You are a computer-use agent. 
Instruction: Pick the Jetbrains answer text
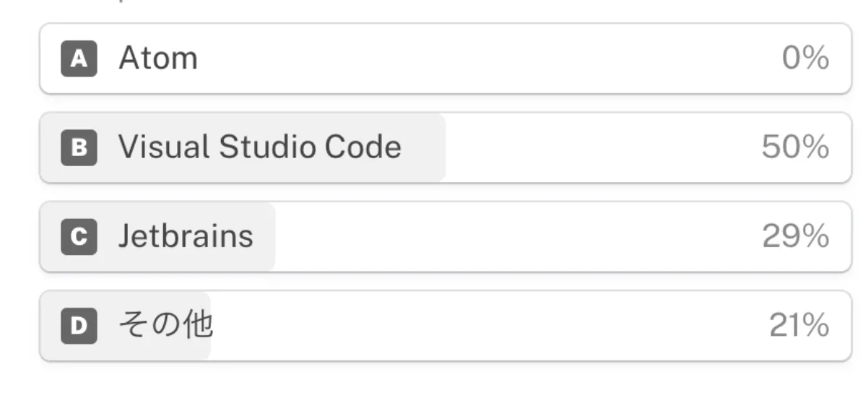pyautogui.click(x=186, y=237)
